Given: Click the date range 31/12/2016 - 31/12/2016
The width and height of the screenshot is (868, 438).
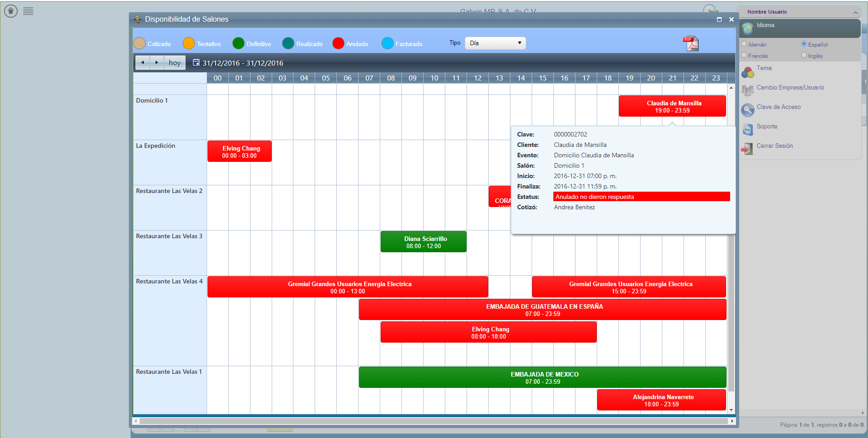Looking at the screenshot, I should (243, 63).
